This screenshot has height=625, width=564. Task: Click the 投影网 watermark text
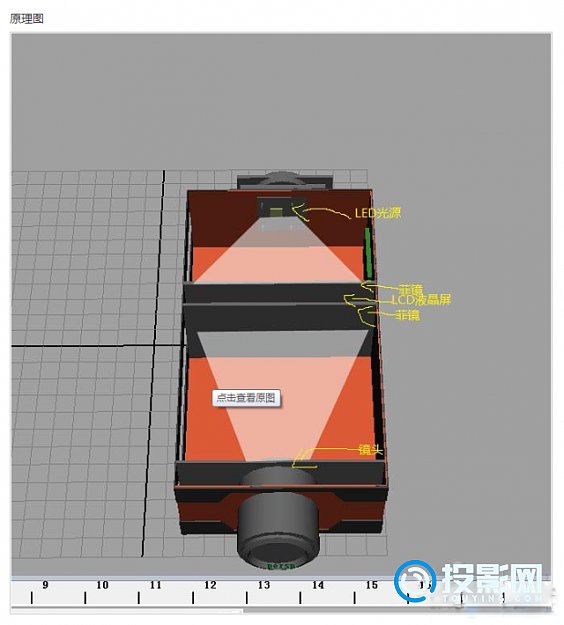(492, 577)
